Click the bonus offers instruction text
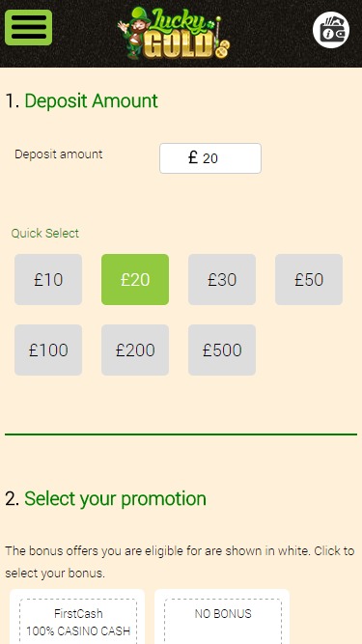 180,562
